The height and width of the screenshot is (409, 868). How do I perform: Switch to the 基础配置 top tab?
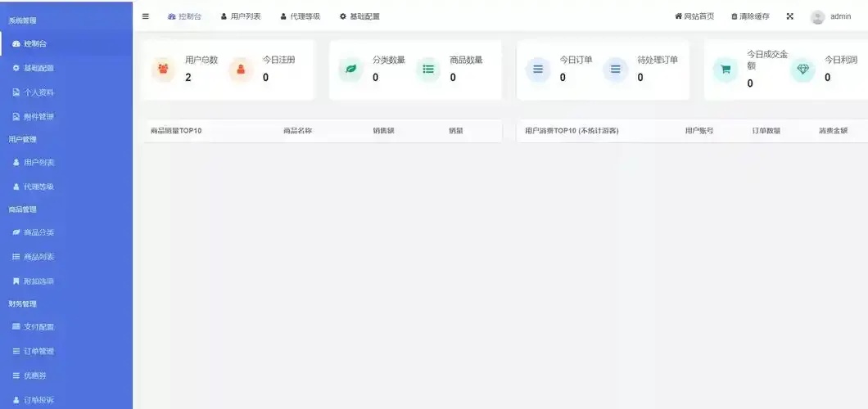coord(359,16)
